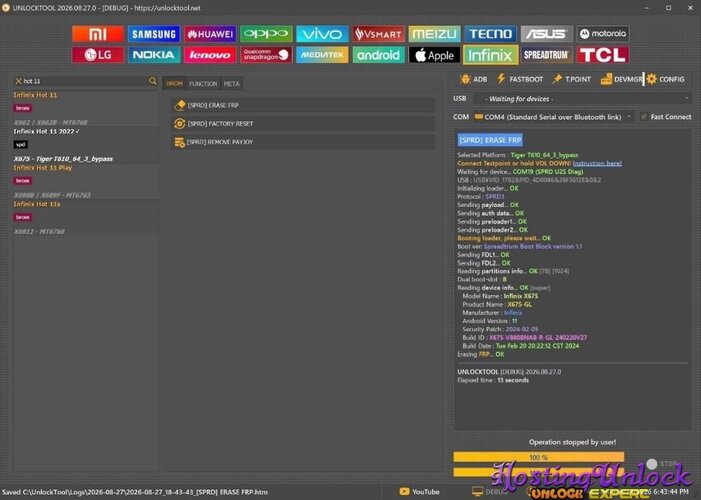Choose the Tecno brand tile
Screen dimensions: 701x500
(x=490, y=34)
